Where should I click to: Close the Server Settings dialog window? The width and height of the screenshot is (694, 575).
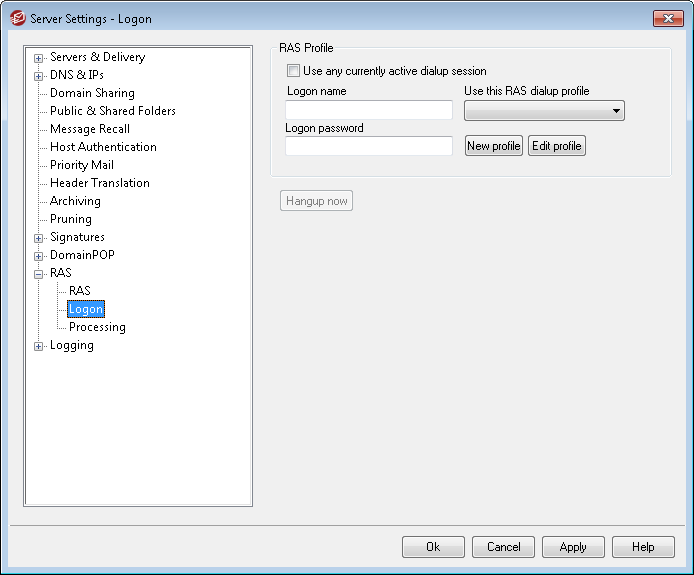(667, 19)
